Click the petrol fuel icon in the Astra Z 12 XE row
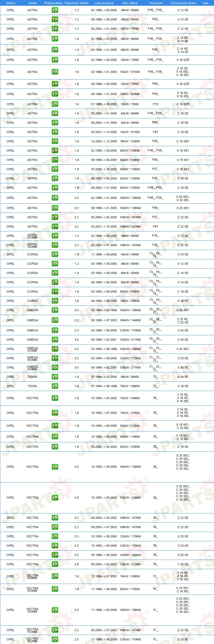Viewport: 214px width, 644px height. 55,29
